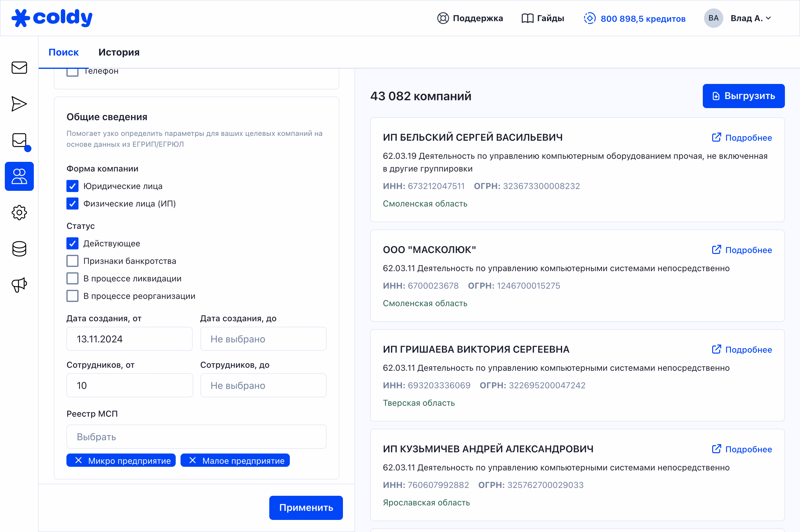The width and height of the screenshot is (800, 532).
Task: Open the Реестр МСП Выбрать dropdown
Action: click(196, 437)
